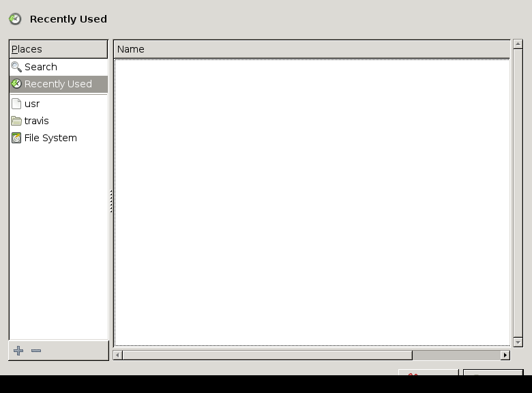Image resolution: width=532 pixels, height=393 pixels.
Task: Click the File System drive icon
Action: [x=16, y=138]
